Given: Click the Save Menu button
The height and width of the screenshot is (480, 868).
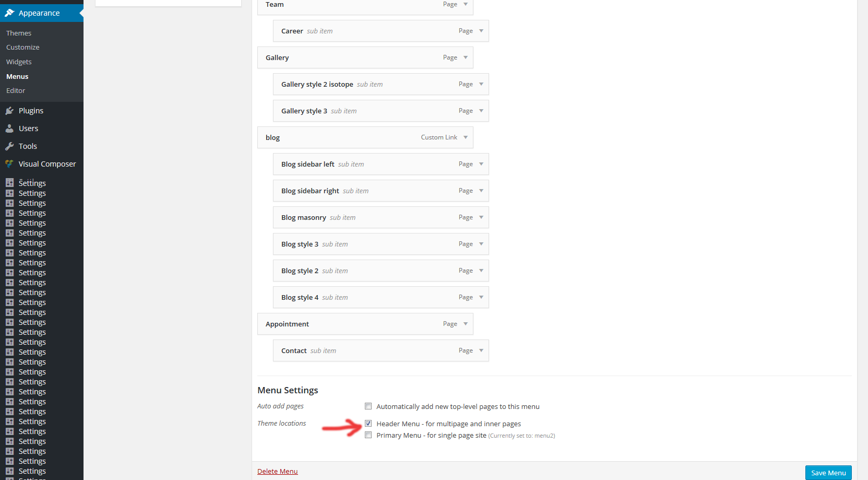Looking at the screenshot, I should click(x=828, y=473).
